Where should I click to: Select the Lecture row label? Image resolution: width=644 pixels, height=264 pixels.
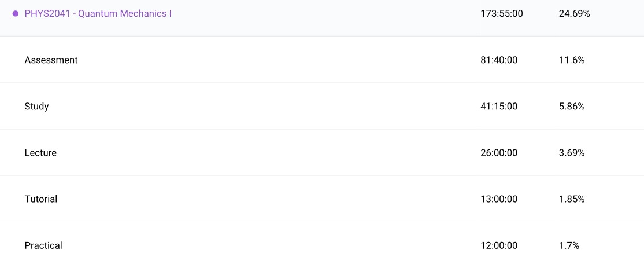(x=40, y=153)
